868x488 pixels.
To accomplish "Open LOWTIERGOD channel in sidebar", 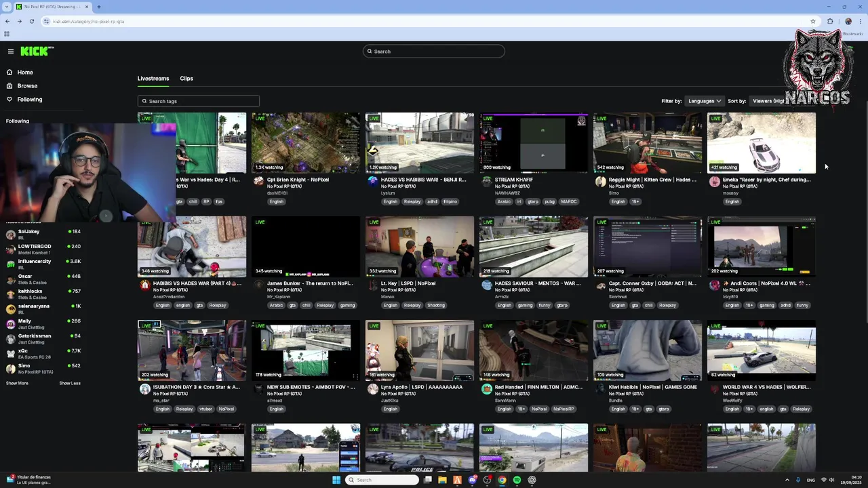I will (42, 249).
